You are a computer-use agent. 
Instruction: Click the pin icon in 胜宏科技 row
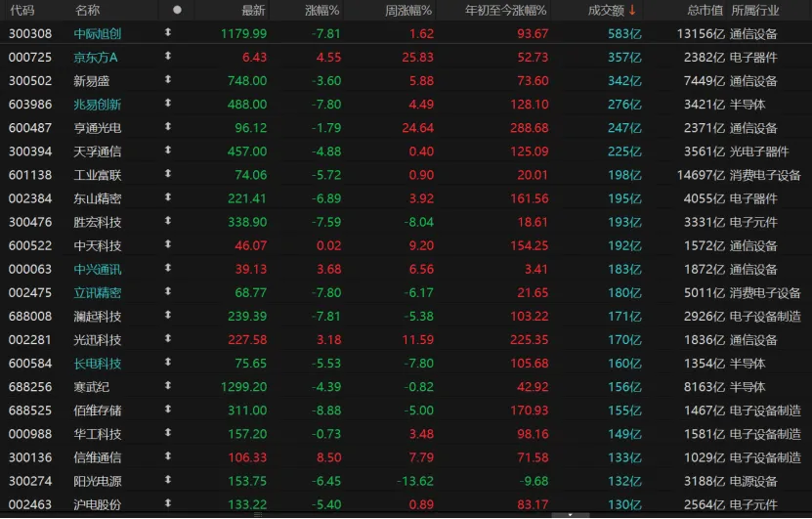pos(168,221)
